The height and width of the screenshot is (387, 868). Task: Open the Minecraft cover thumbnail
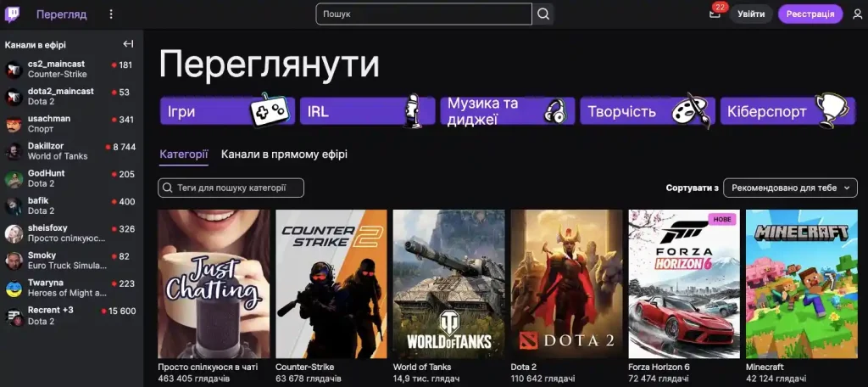(x=802, y=283)
